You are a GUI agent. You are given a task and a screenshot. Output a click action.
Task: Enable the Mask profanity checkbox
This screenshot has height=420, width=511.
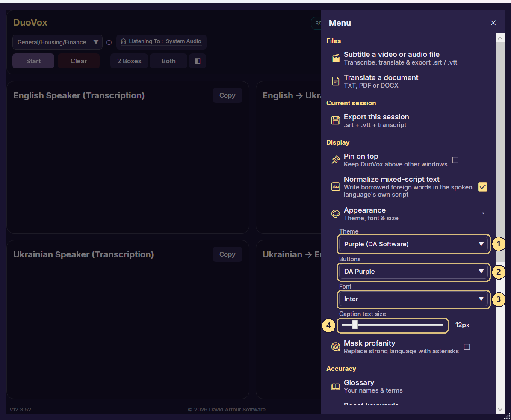pos(467,347)
